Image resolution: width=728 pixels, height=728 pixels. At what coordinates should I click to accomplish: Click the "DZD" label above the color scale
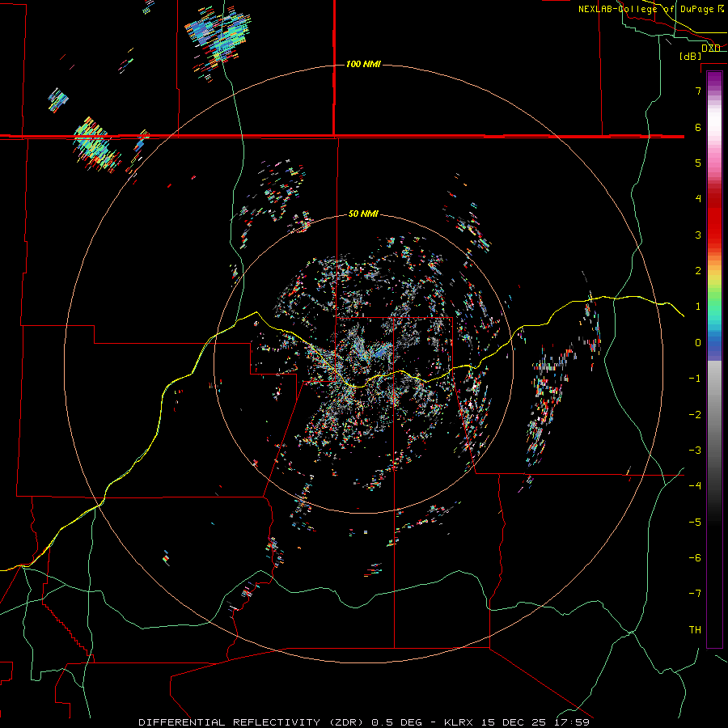711,48
